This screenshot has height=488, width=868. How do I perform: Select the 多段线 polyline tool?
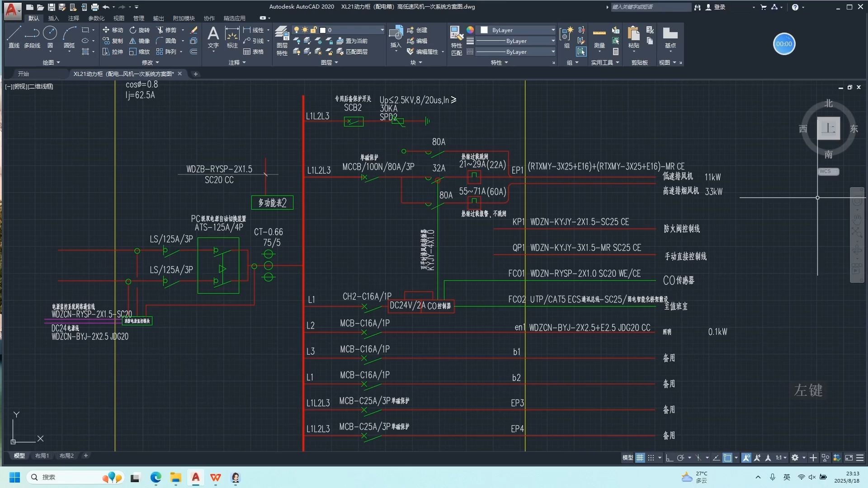(32, 37)
